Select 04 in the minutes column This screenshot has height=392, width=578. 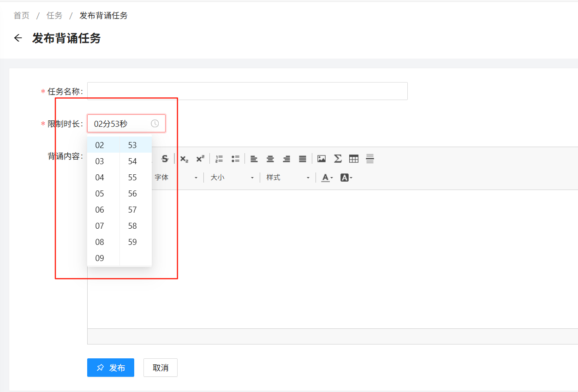point(103,177)
